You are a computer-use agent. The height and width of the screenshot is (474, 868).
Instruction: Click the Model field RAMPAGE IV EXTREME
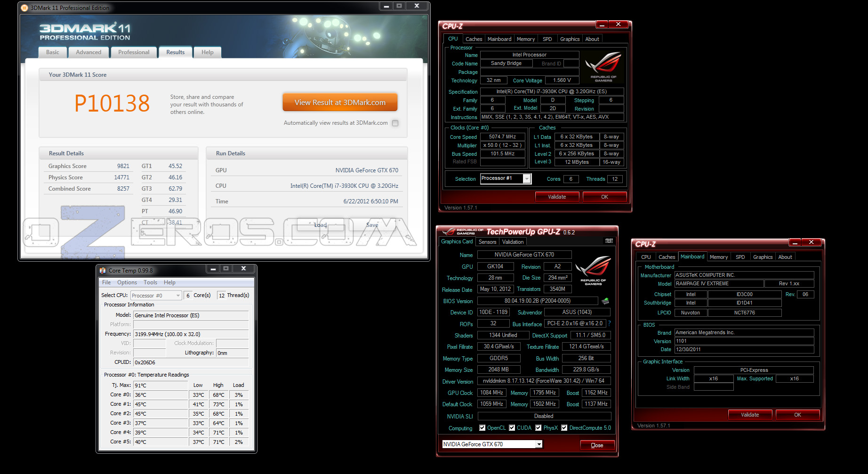pyautogui.click(x=719, y=284)
